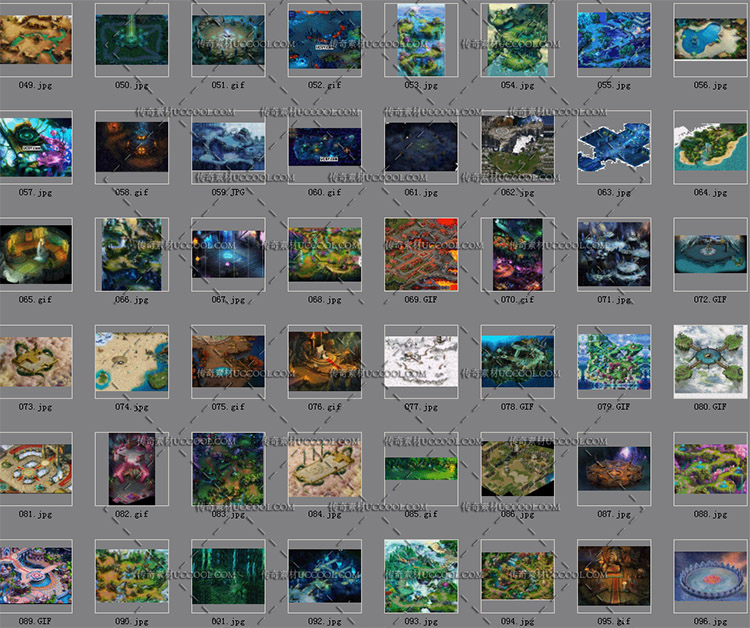Click the file name label 072.GIF
The image size is (750, 628).
click(x=710, y=299)
